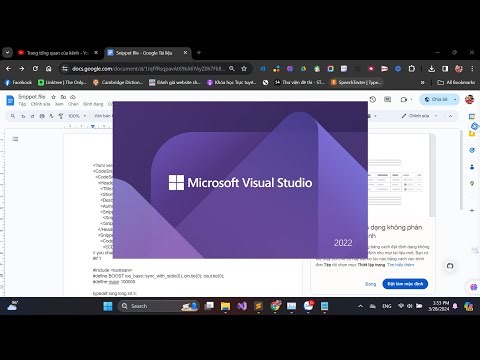Open the Tìm hiểu thêm link
480x360 pixels.
pos(401,265)
